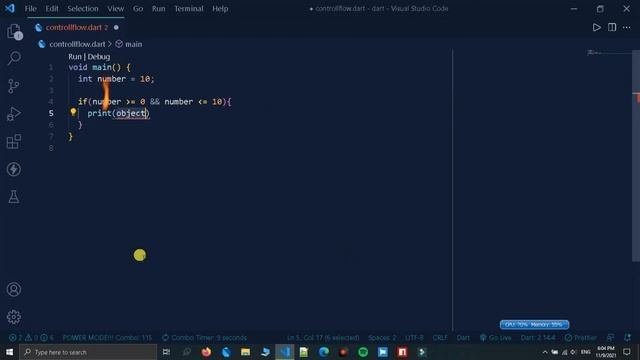Viewport: 640px width, 360px height.
Task: Open the Manage gear settings menu
Action: click(x=14, y=317)
